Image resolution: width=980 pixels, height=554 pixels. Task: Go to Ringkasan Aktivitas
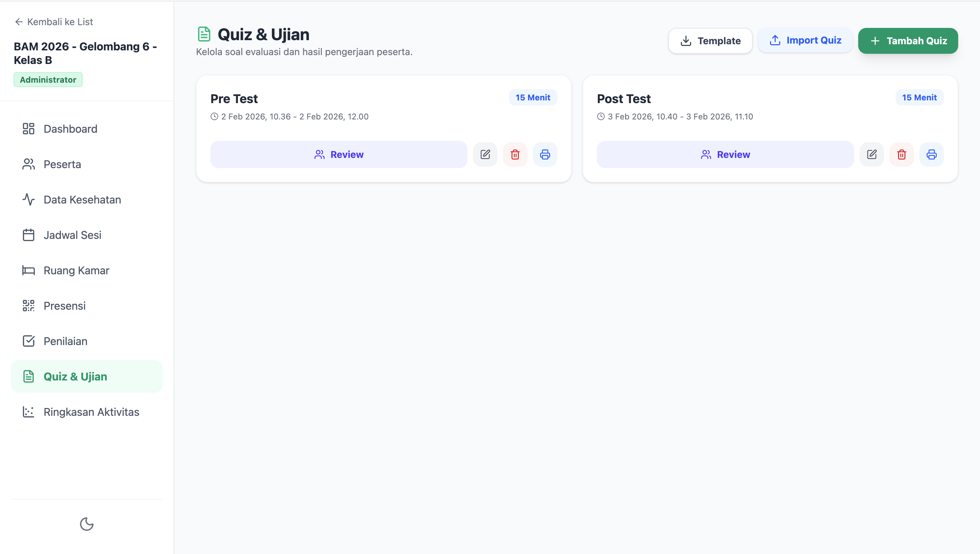pos(87,412)
